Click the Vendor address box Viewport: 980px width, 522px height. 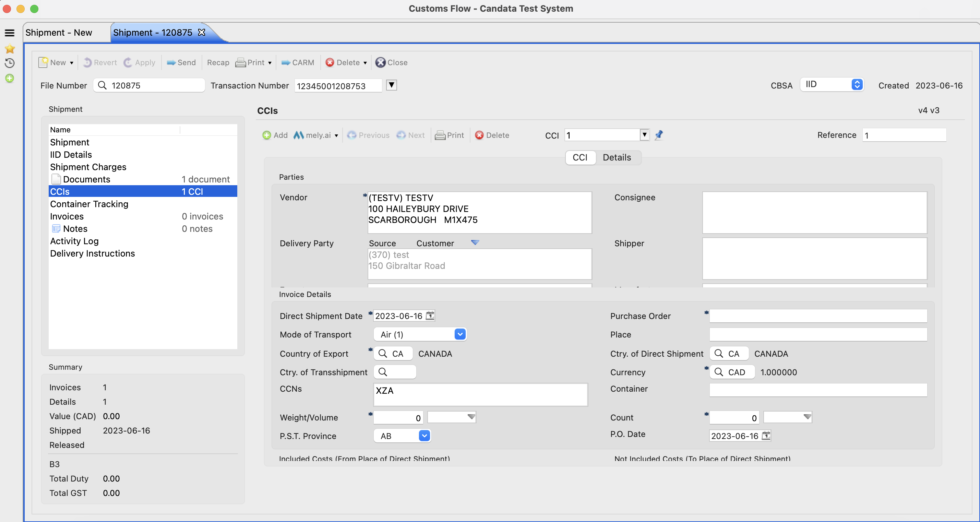point(479,213)
